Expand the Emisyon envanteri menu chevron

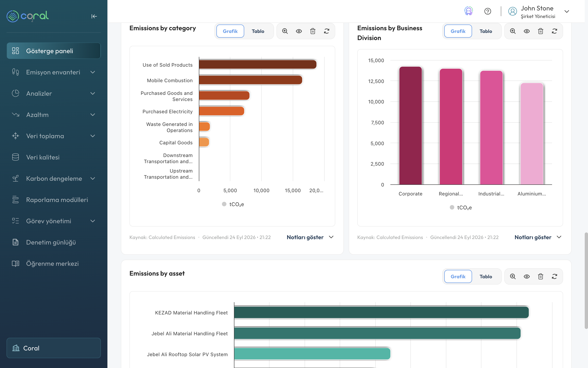(92, 72)
